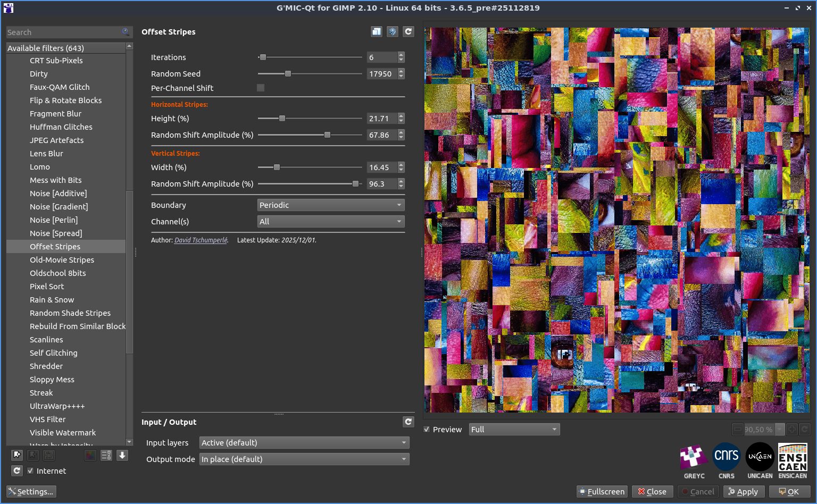Toggle the Preview checkbox off
Screen dimensions: 817x504
(x=427, y=430)
